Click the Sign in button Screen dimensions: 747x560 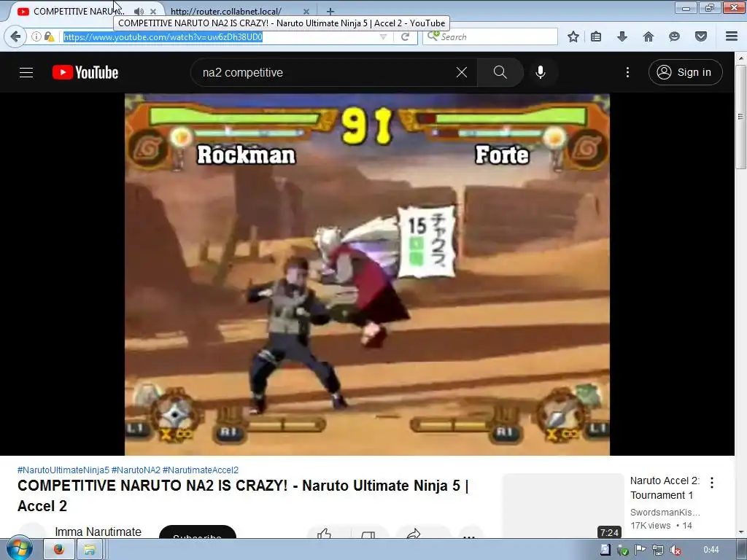(685, 72)
